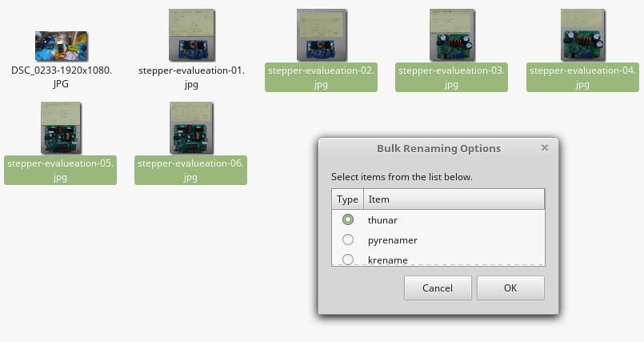Image resolution: width=644 pixels, height=342 pixels.
Task: Click the 'krename' text in Item column
Action: coord(387,260)
